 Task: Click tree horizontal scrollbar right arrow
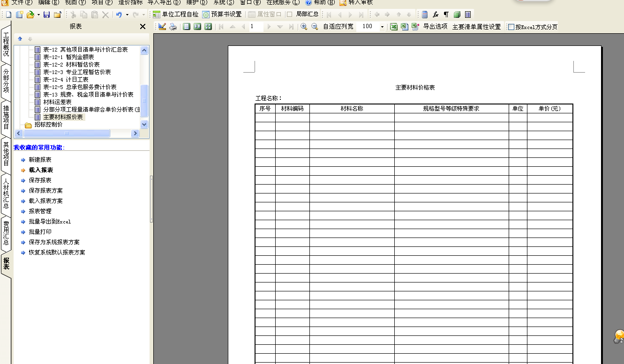[135, 134]
